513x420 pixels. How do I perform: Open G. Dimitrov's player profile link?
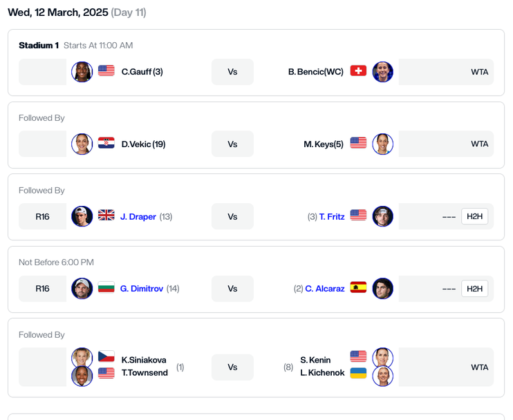(x=142, y=289)
